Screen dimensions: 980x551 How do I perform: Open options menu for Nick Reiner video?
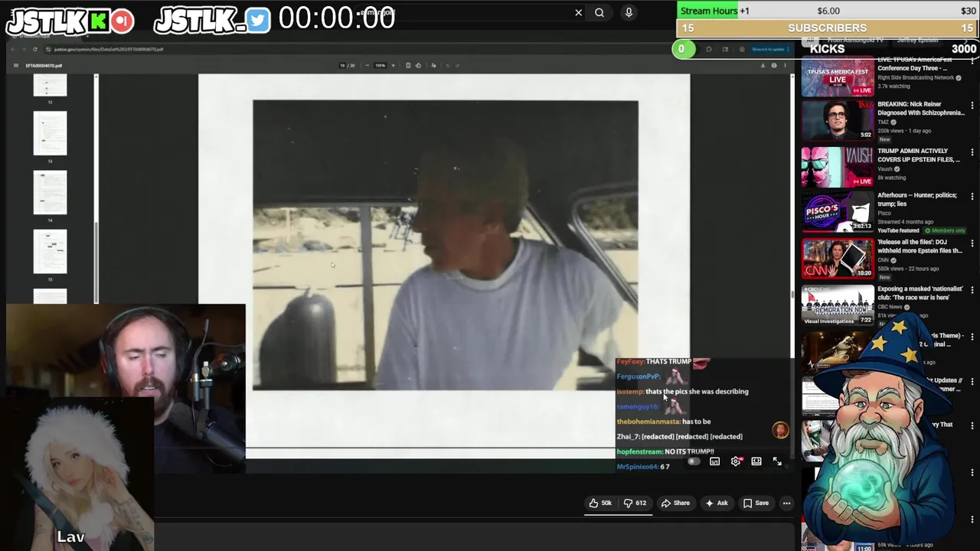972,106
